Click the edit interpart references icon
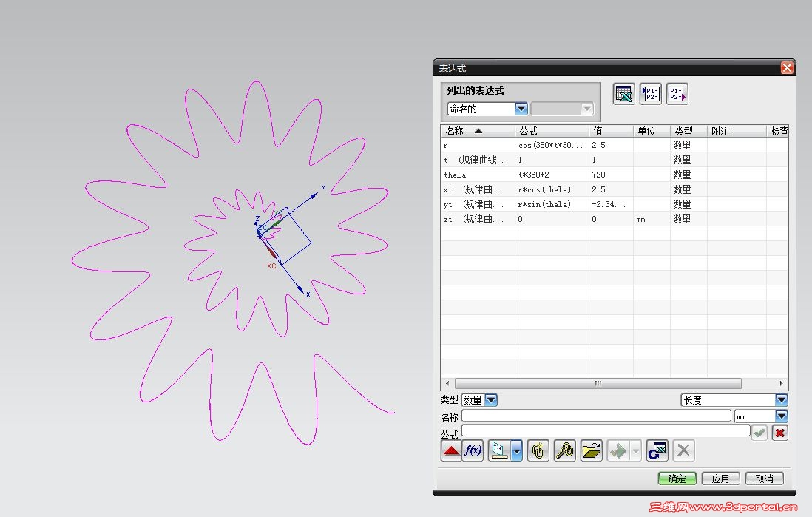812x517 pixels. tap(564, 450)
